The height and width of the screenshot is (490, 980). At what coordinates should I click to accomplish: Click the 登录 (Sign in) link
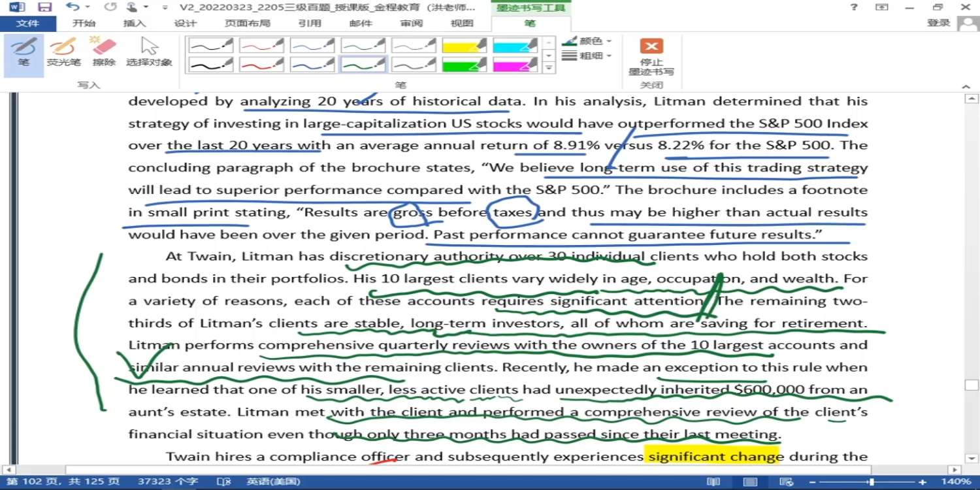938,23
